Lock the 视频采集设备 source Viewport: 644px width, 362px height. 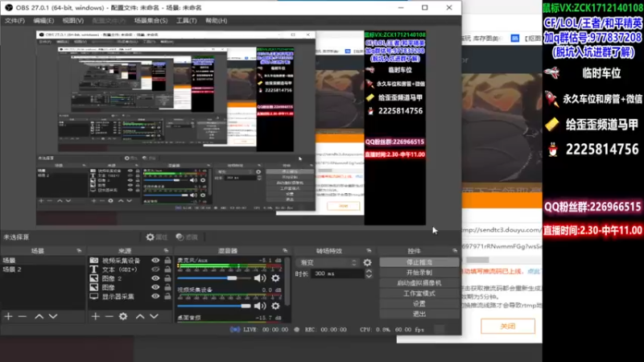click(x=167, y=260)
